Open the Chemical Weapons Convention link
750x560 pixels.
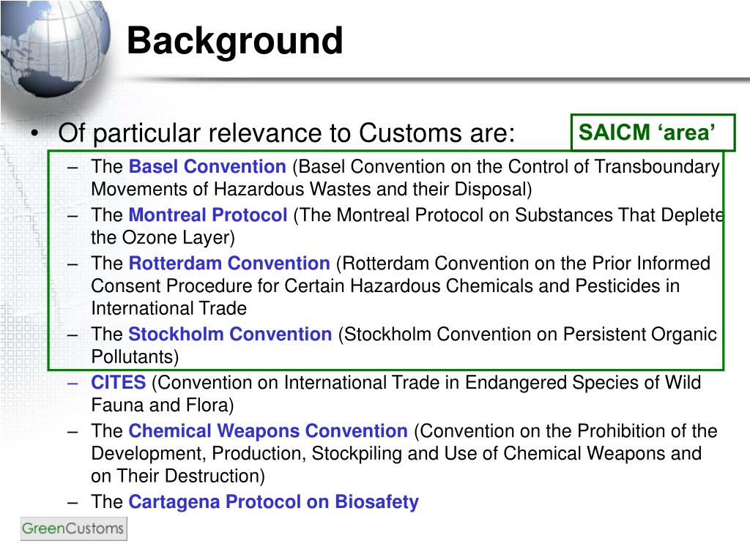(x=268, y=431)
